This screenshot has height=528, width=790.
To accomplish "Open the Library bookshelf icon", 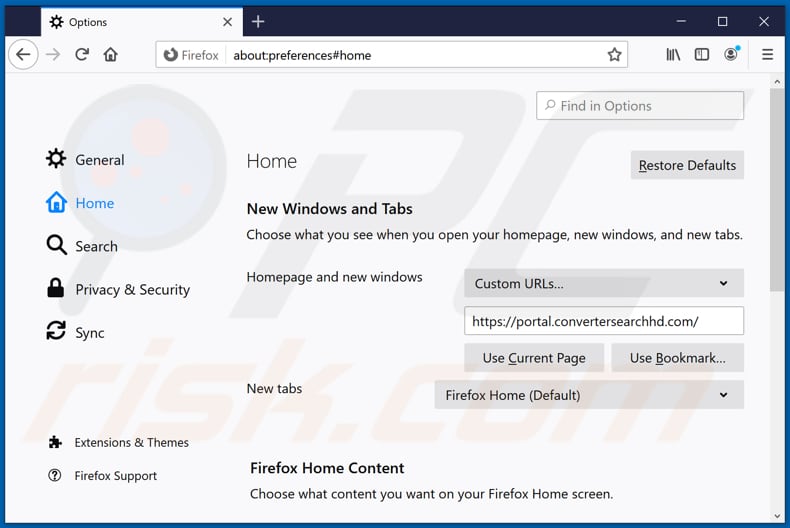I will pos(673,55).
